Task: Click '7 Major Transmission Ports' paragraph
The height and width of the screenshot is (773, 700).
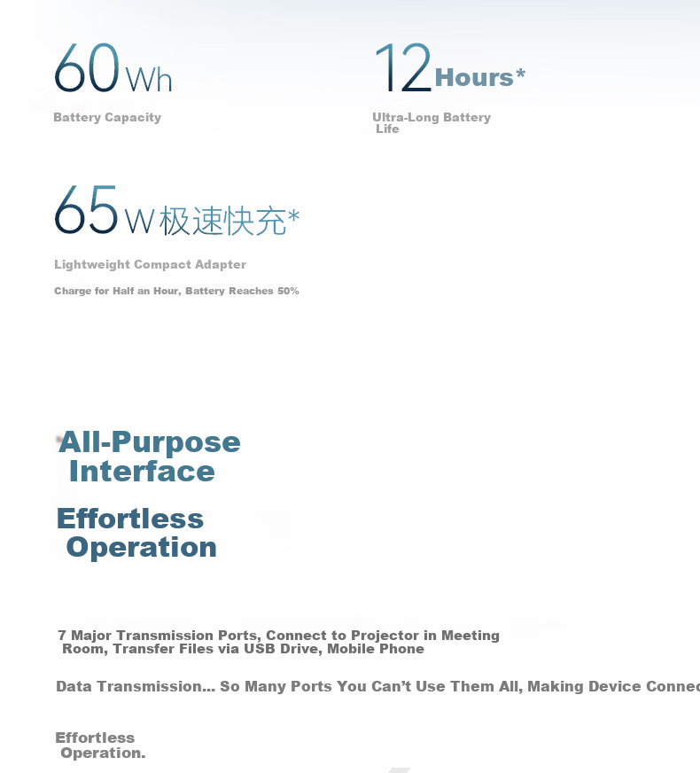Action: [x=278, y=642]
